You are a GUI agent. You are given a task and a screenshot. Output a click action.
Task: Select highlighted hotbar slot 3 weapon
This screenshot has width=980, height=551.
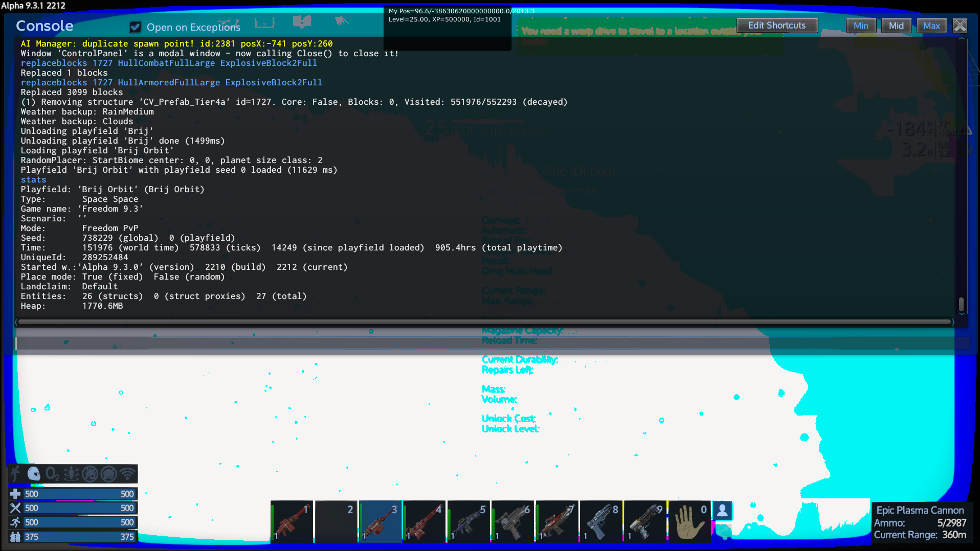click(380, 521)
